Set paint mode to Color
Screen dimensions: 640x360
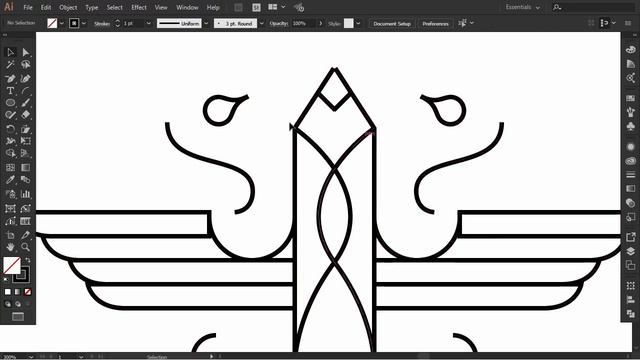coord(8,292)
